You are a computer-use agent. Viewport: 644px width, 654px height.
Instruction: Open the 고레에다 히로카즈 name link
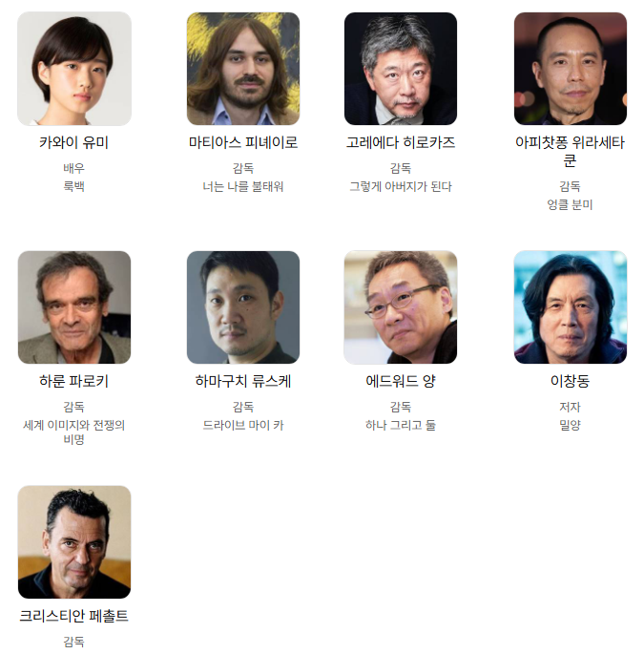point(401,142)
